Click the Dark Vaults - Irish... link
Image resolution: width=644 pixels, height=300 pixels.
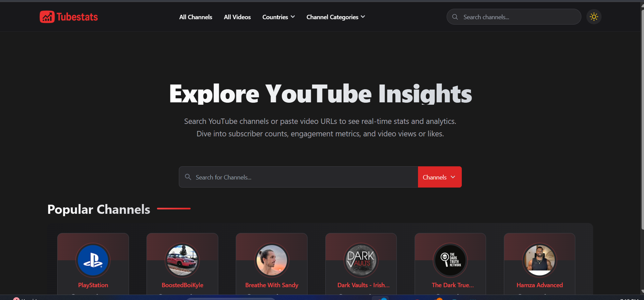[x=363, y=285]
